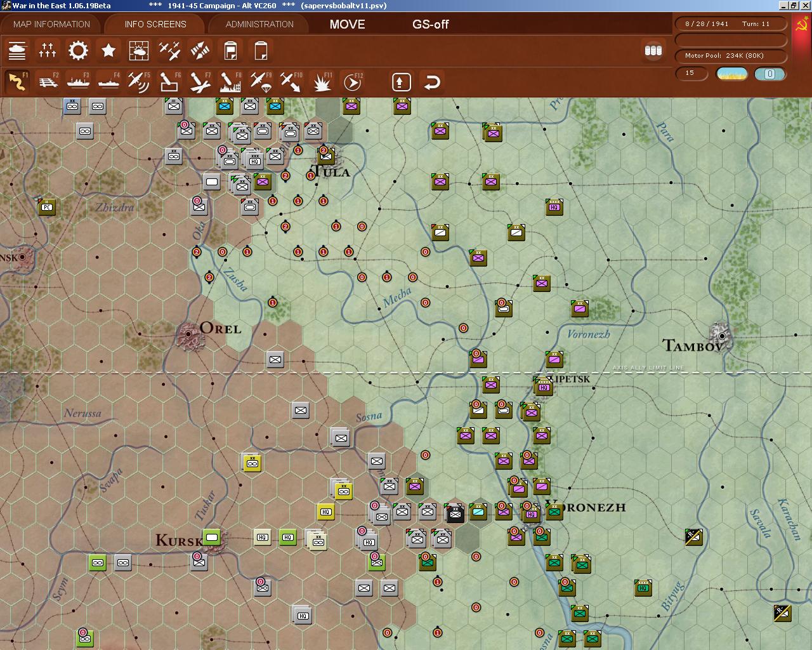The width and height of the screenshot is (812, 650).
Task: Open the Administration tab
Action: click(259, 24)
